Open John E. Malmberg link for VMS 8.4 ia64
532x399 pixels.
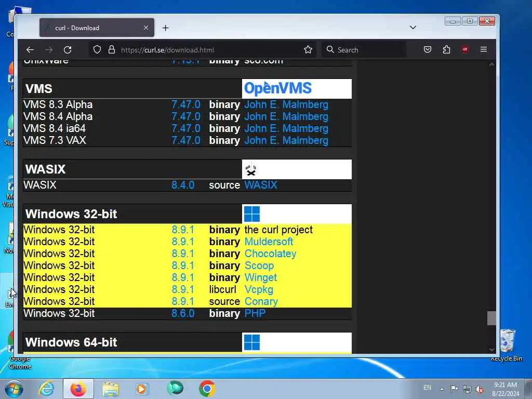(286, 129)
